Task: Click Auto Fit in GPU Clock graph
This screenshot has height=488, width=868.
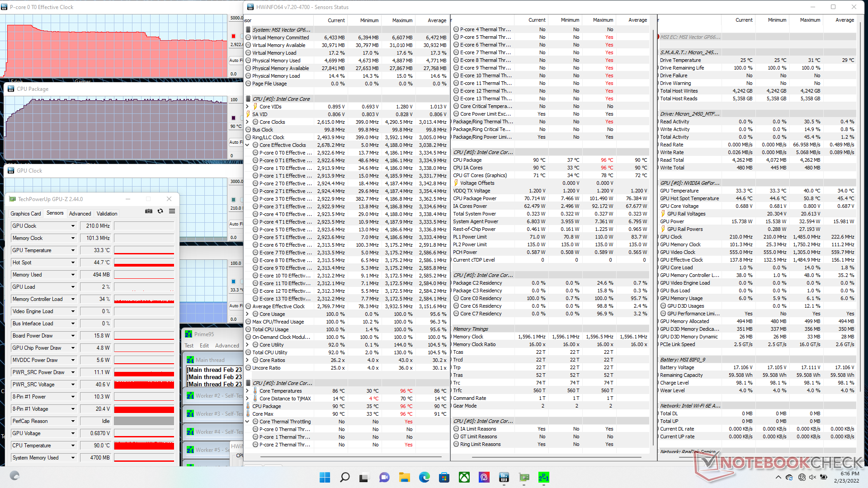Action: pos(236,224)
